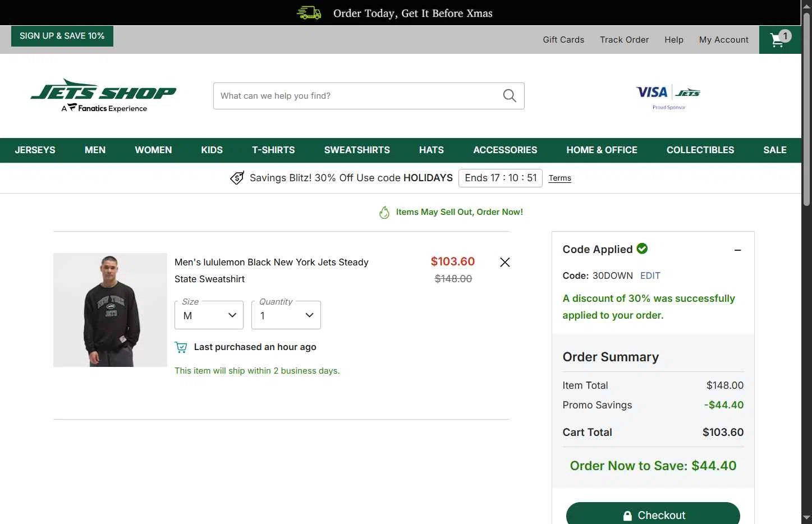Viewport: 812px width, 524px height.
Task: Open the Sale menu
Action: pos(775,150)
